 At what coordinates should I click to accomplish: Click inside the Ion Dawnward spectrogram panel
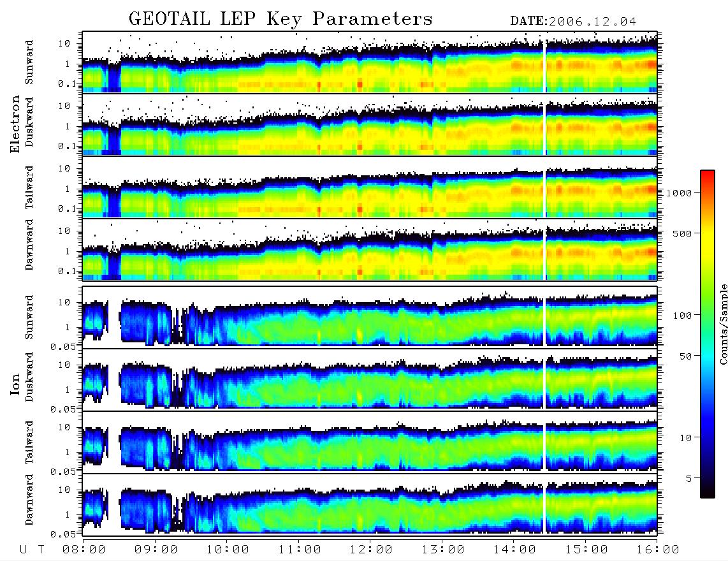[370, 505]
